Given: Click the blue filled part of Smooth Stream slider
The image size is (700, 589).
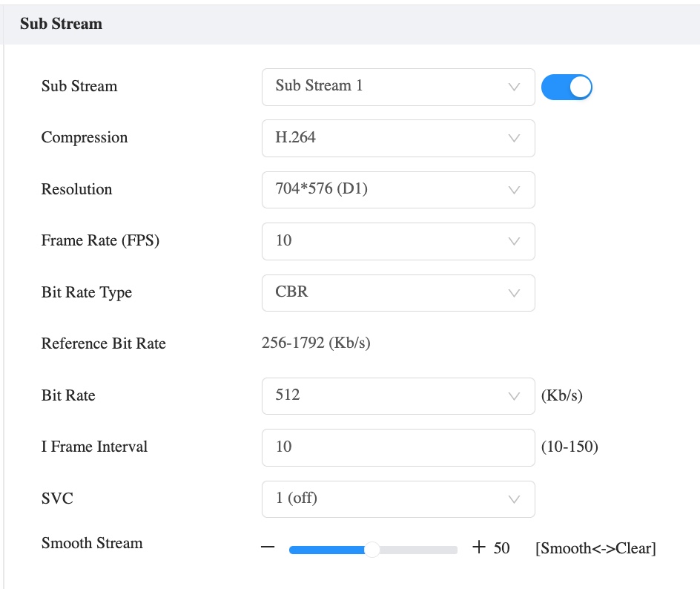Looking at the screenshot, I should (326, 549).
